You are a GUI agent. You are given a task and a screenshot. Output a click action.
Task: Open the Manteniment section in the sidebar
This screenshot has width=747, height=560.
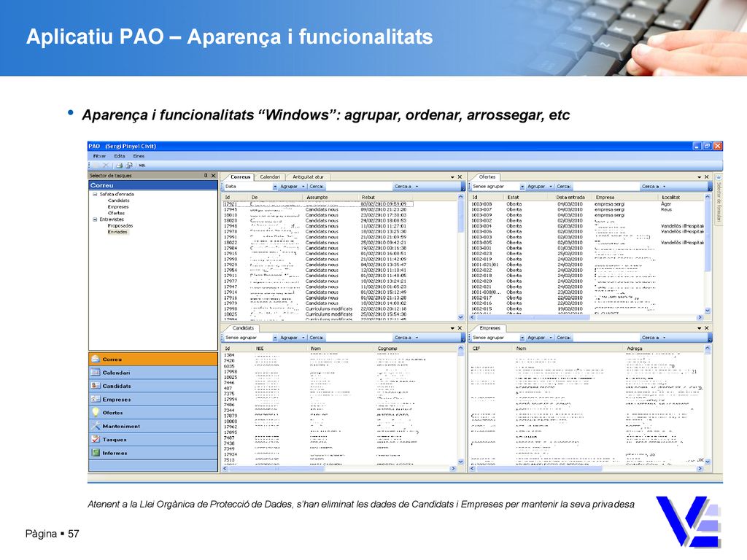[x=153, y=426]
